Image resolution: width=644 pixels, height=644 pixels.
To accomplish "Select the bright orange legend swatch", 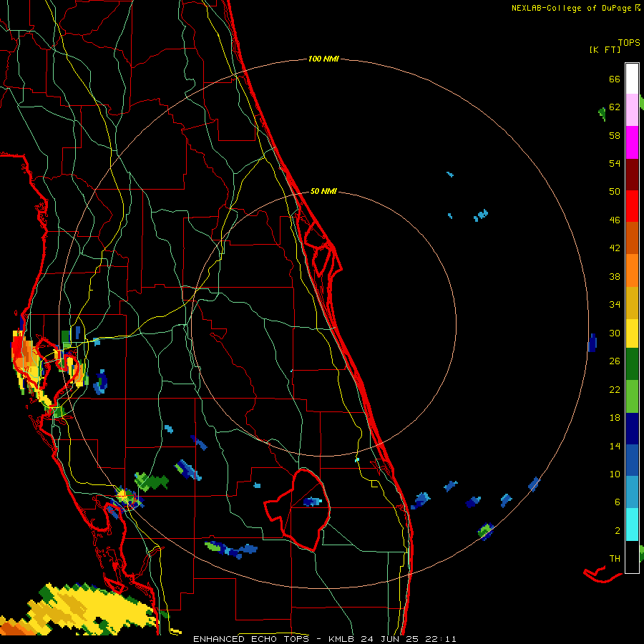I will tap(632, 270).
